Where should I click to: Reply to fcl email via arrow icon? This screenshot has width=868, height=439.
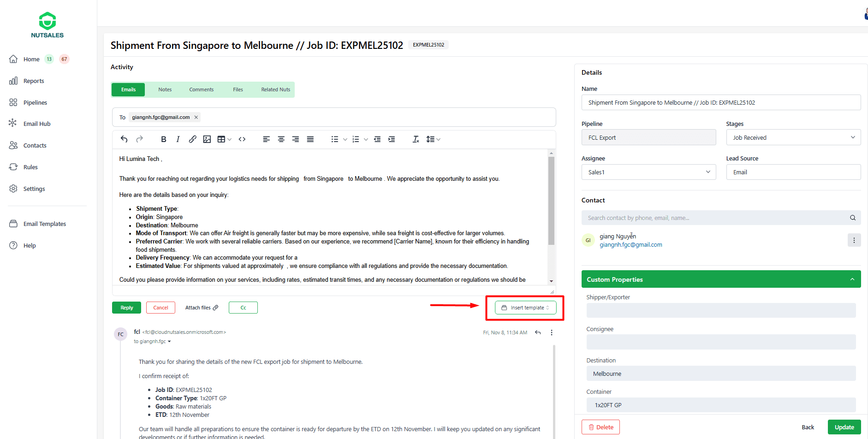click(538, 332)
